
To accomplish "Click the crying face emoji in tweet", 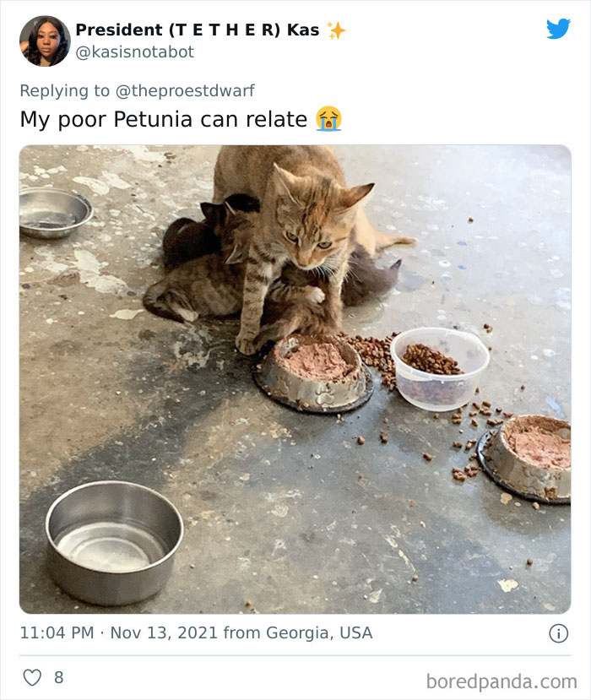I will (328, 119).
